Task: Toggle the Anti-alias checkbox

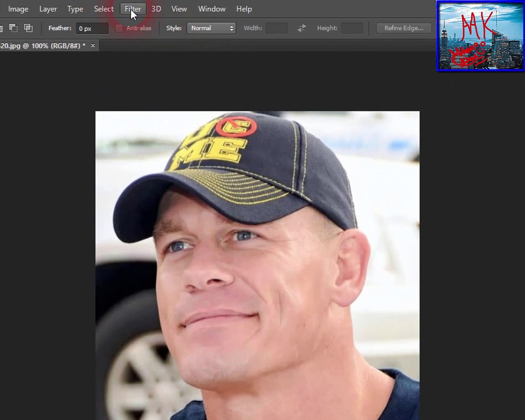Action: 119,28
